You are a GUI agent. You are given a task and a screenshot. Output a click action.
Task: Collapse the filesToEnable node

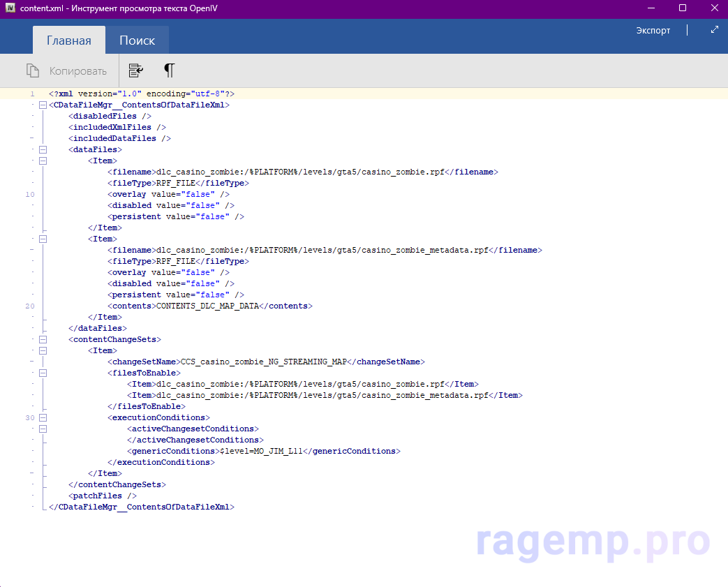(43, 373)
